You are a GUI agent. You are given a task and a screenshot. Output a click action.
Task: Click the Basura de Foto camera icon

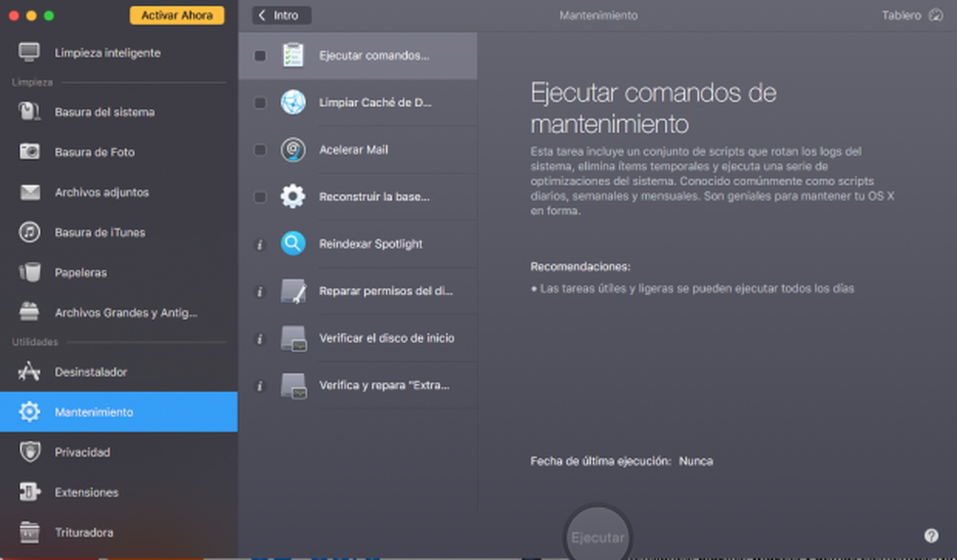tap(29, 151)
